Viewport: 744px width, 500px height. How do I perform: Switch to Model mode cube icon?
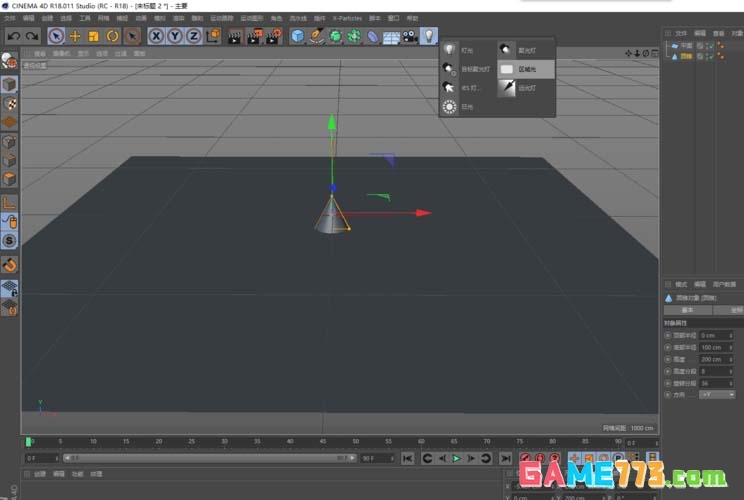9,84
